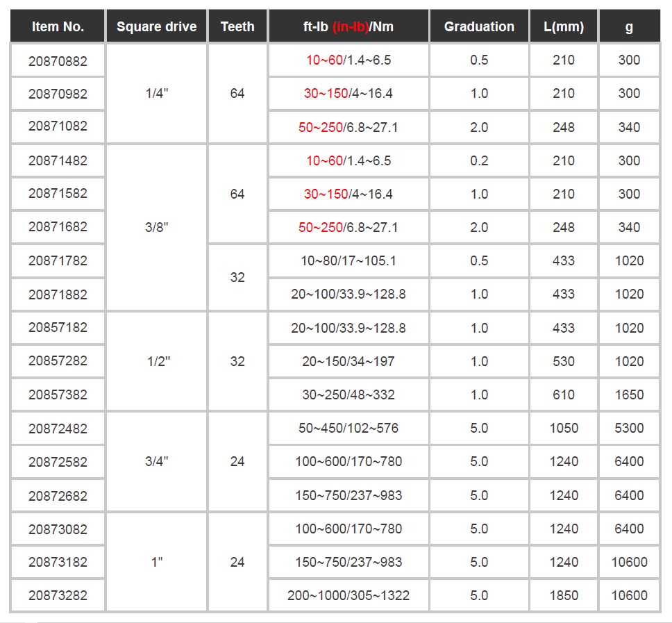Click weight 10600 for item 20873182
This screenshot has width=672, height=623.
click(x=629, y=562)
